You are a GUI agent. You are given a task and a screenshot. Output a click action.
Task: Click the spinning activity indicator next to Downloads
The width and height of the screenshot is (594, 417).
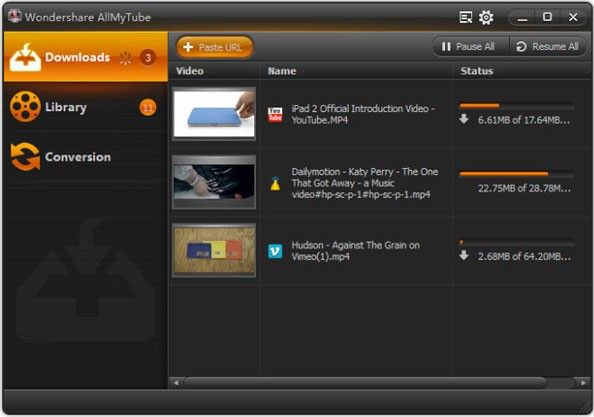tap(126, 58)
